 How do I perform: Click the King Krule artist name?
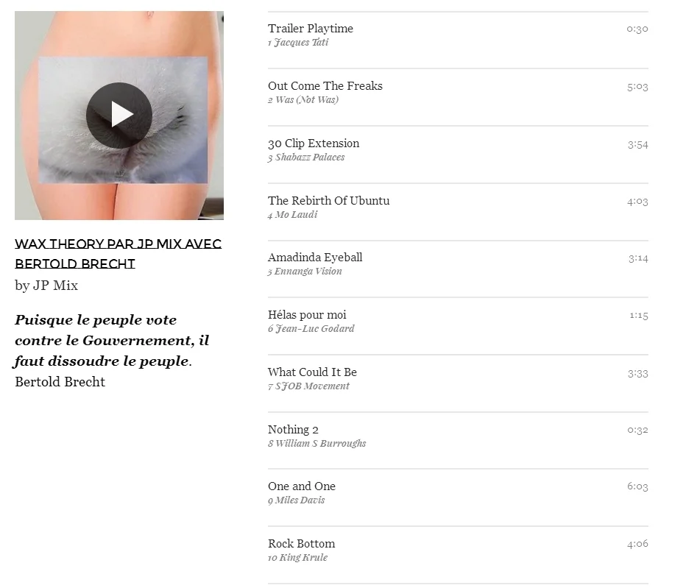point(303,557)
